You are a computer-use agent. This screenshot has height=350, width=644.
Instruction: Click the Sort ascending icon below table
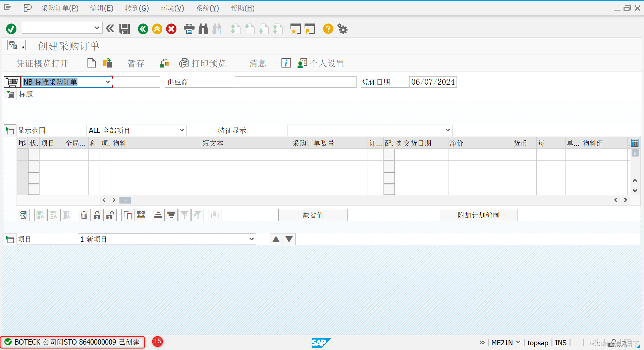click(x=158, y=215)
